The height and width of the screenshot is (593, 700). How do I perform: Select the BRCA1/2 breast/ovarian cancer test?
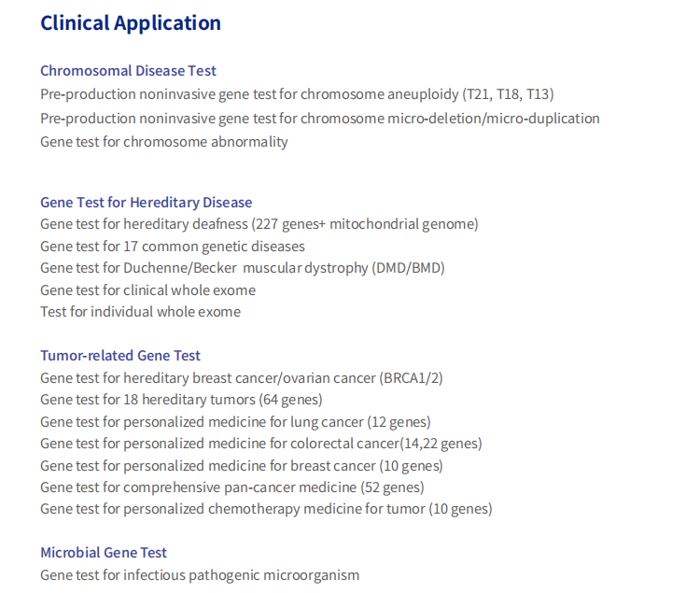pos(242,378)
